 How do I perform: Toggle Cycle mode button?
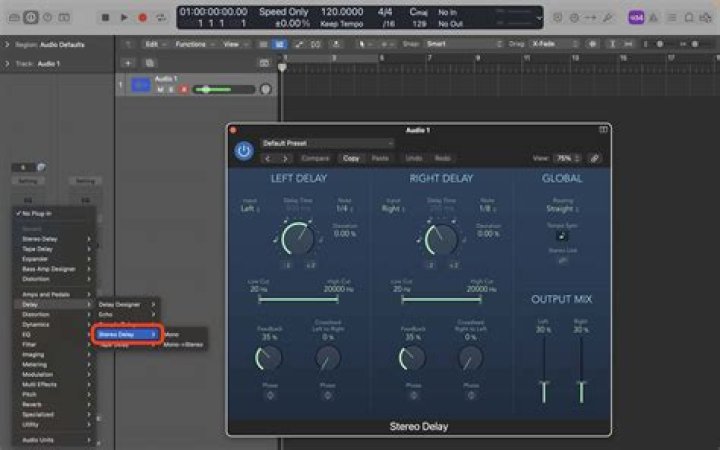coord(161,17)
